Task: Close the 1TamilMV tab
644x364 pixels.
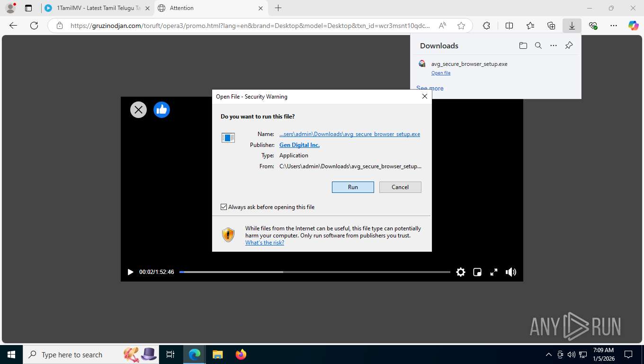Action: coord(147,8)
